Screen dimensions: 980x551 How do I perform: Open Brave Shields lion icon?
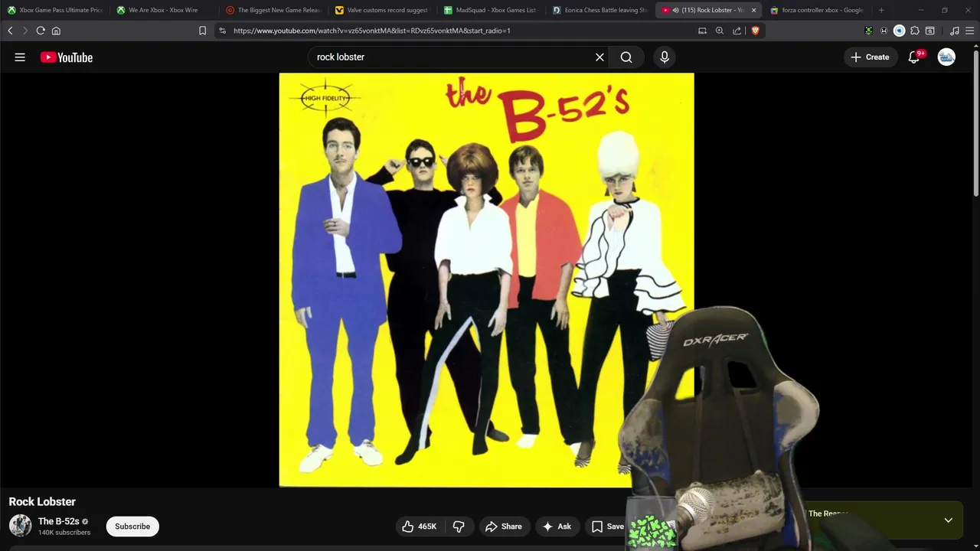755,31
